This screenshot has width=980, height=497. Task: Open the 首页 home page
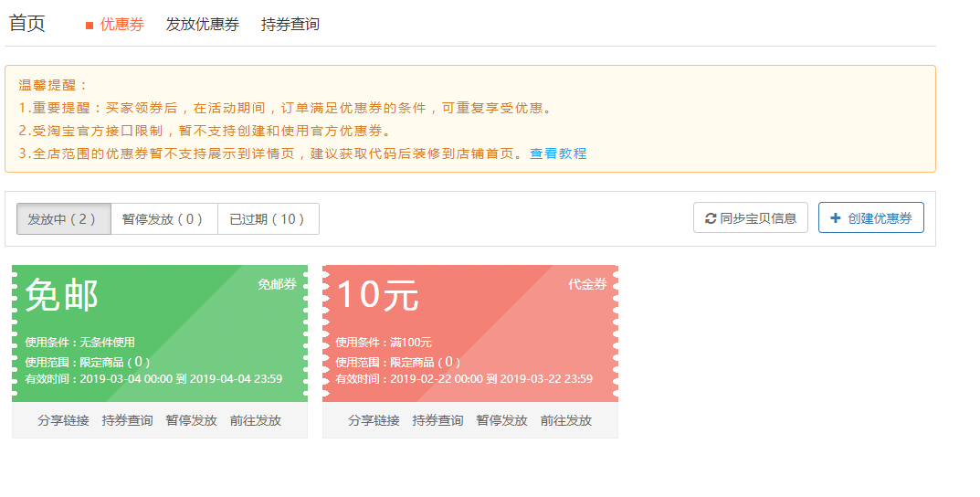tap(27, 24)
